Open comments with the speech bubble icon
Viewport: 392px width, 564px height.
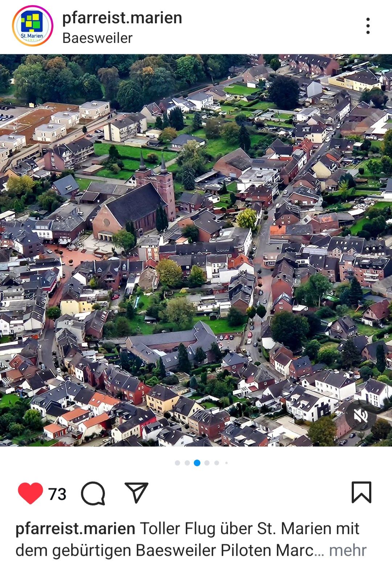[93, 493]
